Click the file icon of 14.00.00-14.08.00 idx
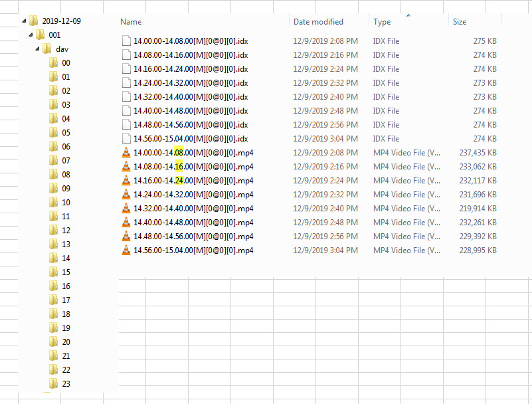This screenshot has height=404, width=532. pyautogui.click(x=126, y=41)
